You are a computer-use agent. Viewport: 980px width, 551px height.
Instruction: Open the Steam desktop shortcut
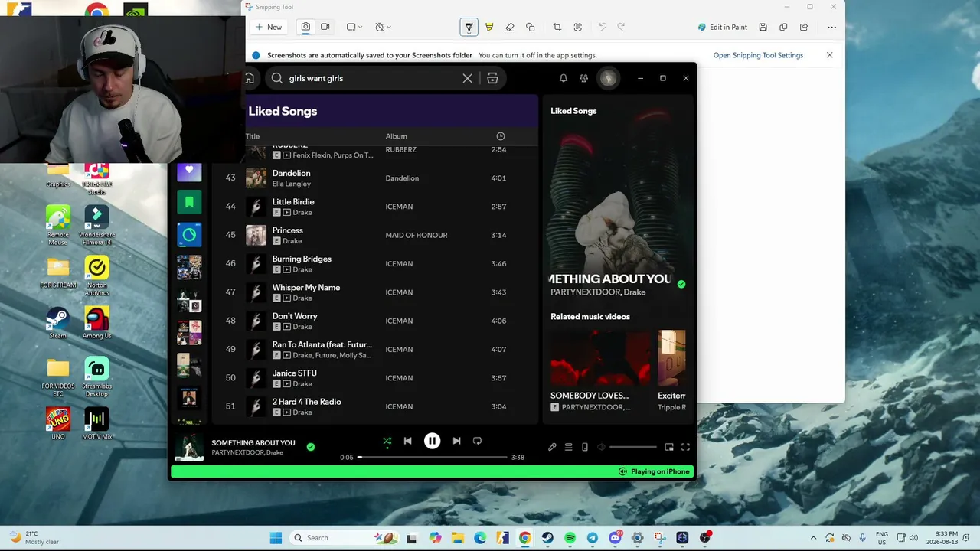(57, 322)
